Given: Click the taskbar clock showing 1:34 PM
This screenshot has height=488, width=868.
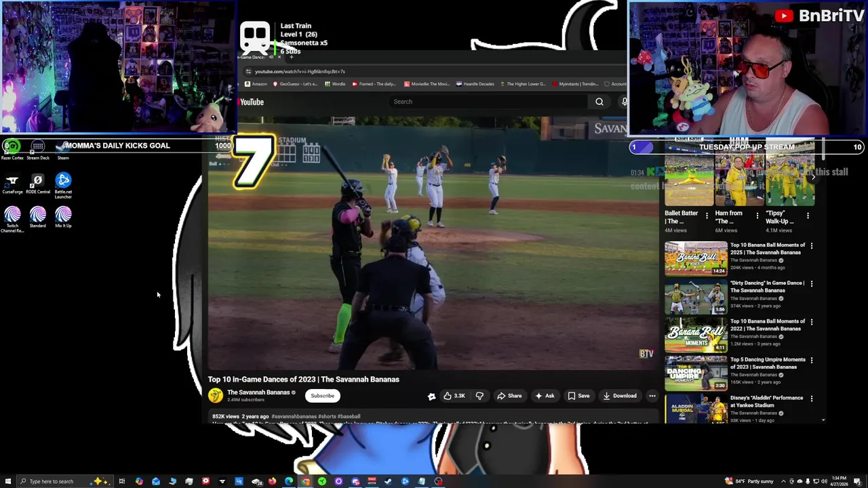Looking at the screenshot, I should click(838, 481).
